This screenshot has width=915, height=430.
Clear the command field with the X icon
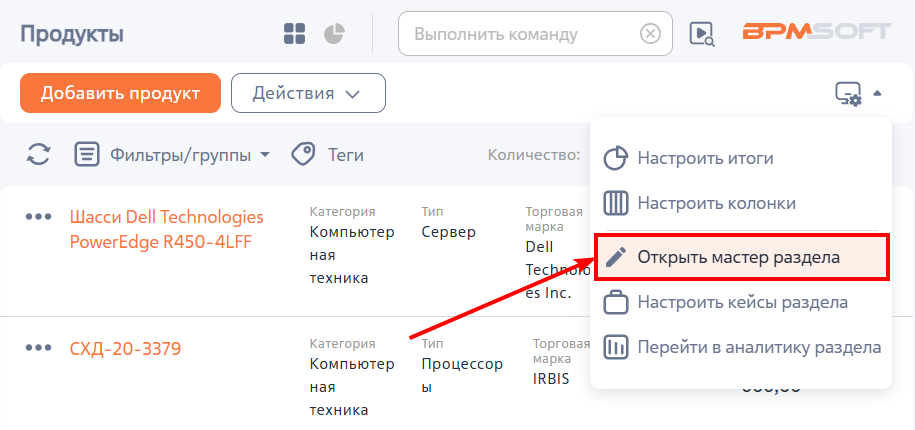[x=650, y=33]
